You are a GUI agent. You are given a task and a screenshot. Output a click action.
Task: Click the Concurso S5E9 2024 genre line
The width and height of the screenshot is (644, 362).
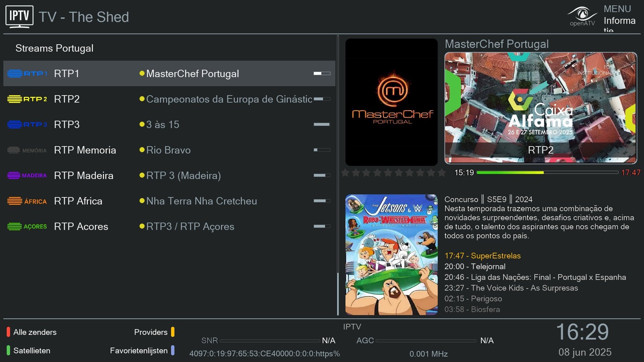[x=488, y=199]
